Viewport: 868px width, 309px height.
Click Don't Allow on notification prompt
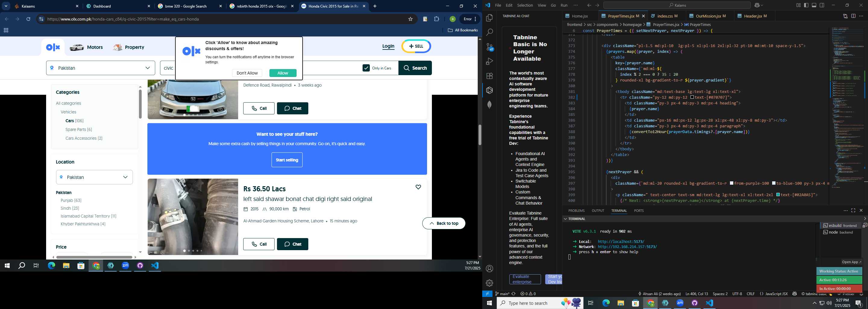click(x=247, y=73)
